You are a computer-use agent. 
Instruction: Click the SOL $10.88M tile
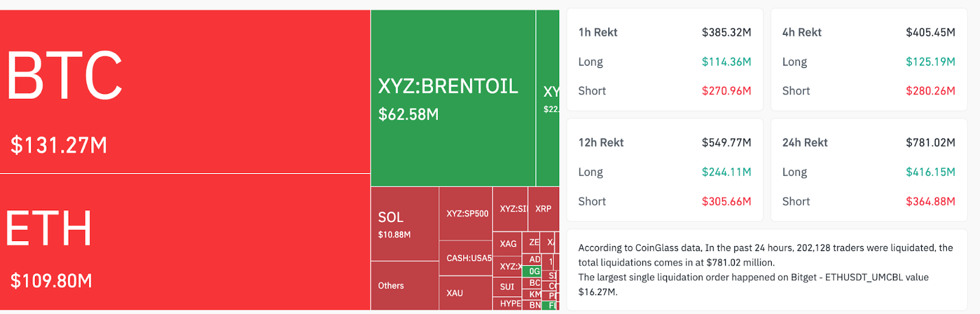404,224
